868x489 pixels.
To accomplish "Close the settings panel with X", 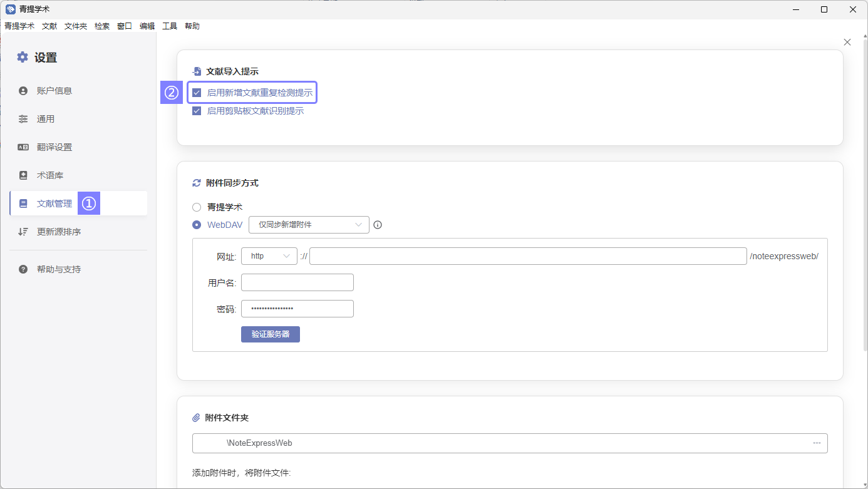I will pyautogui.click(x=847, y=42).
